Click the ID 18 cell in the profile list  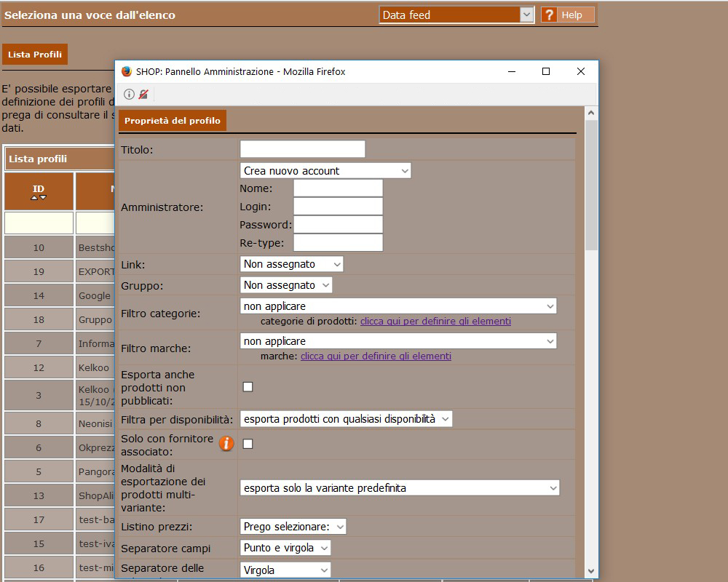39,320
